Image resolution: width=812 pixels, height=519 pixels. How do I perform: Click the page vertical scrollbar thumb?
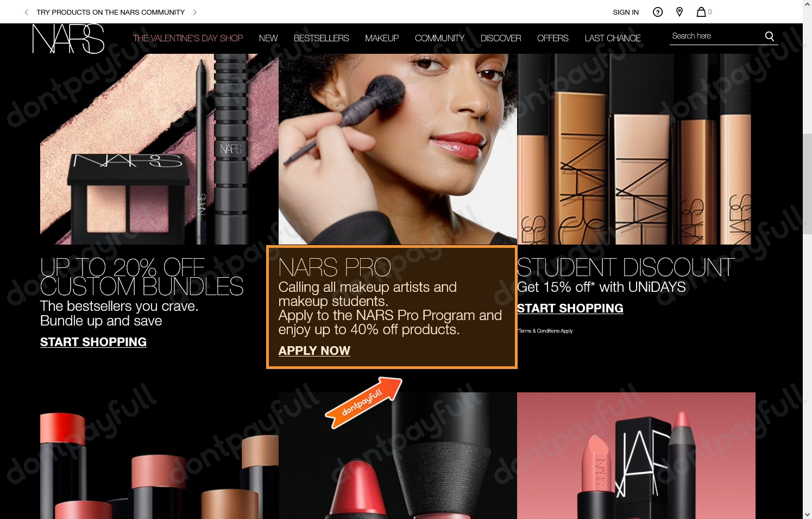pos(807,184)
